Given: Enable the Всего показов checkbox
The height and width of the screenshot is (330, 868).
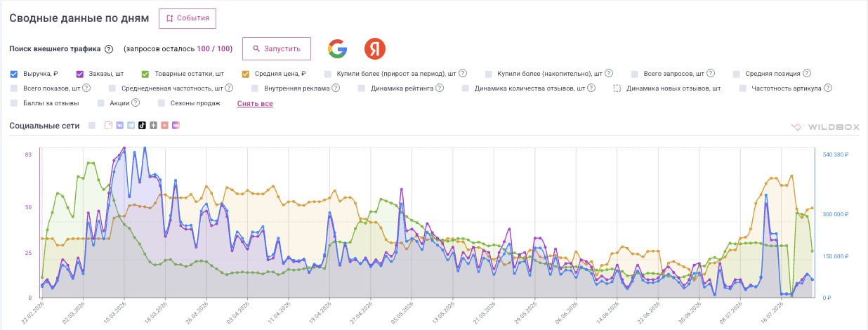Looking at the screenshot, I should point(14,88).
